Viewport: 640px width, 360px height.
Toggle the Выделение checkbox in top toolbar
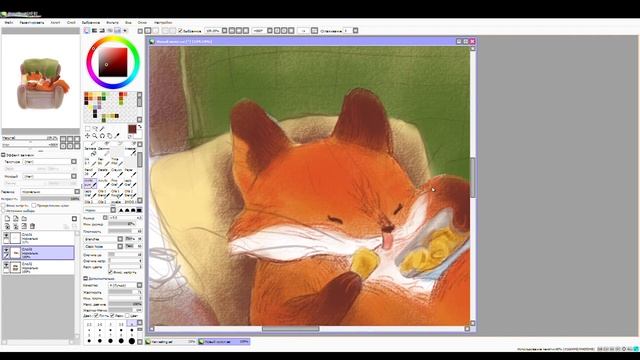pyautogui.click(x=180, y=31)
